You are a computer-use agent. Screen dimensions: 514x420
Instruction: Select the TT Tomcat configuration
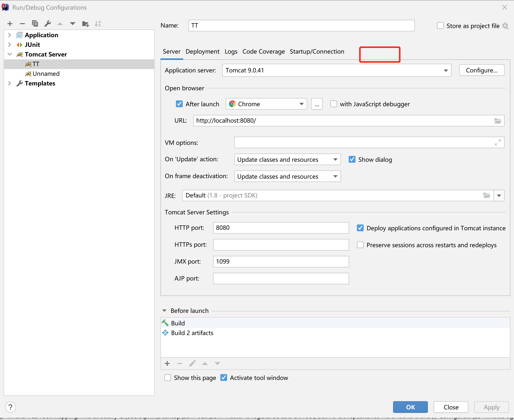pos(79,64)
